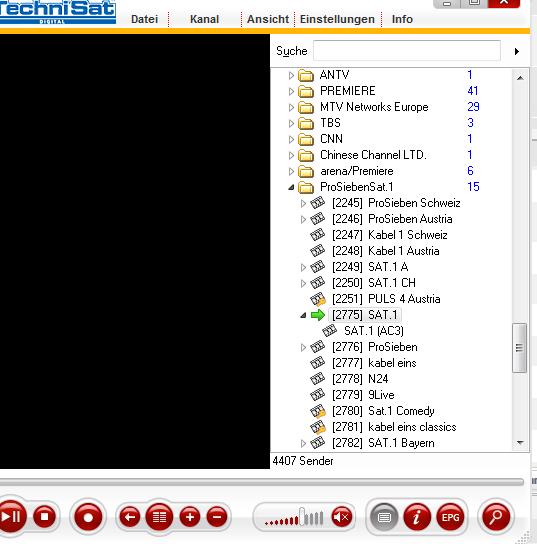The height and width of the screenshot is (544, 537).
Task: Expand the Chinese Channel LTD. folder
Action: (x=291, y=155)
